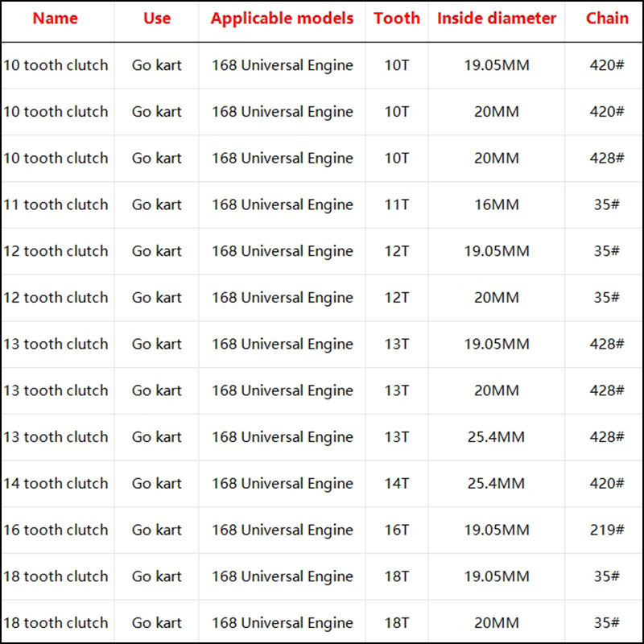Click the 16MM inside diameter cell
This screenshot has height=644, width=644.
(497, 204)
